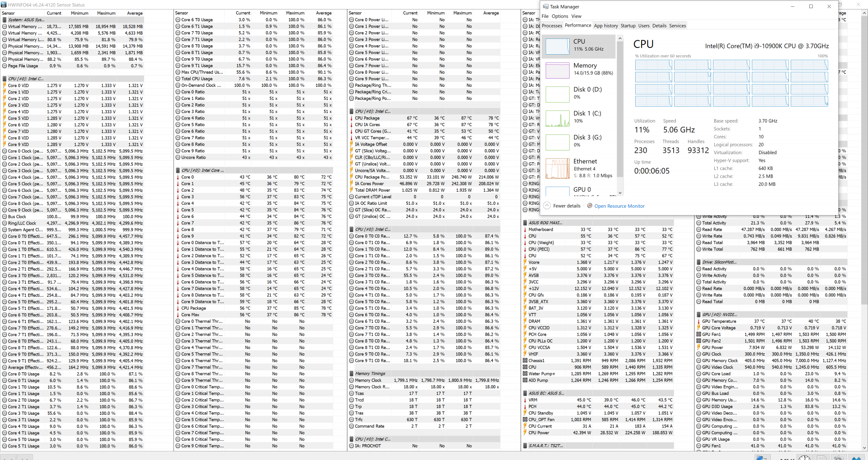
Task: Click the Current cTDP Level row
Action: 425,197
